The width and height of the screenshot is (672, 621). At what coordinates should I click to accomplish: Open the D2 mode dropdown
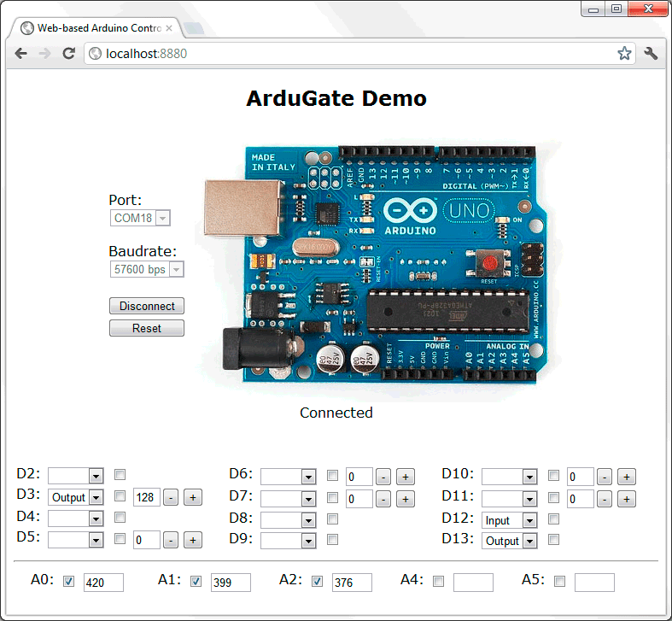click(x=76, y=476)
